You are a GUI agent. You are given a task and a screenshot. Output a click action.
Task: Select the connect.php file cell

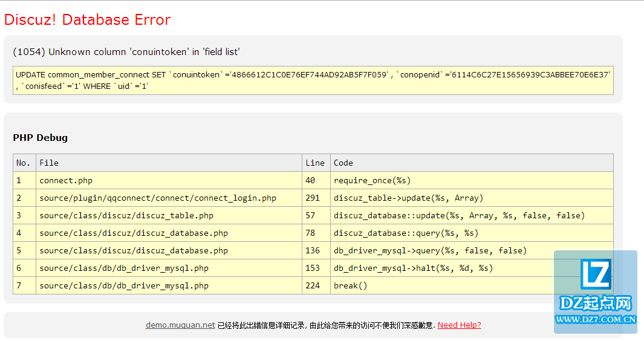point(169,180)
